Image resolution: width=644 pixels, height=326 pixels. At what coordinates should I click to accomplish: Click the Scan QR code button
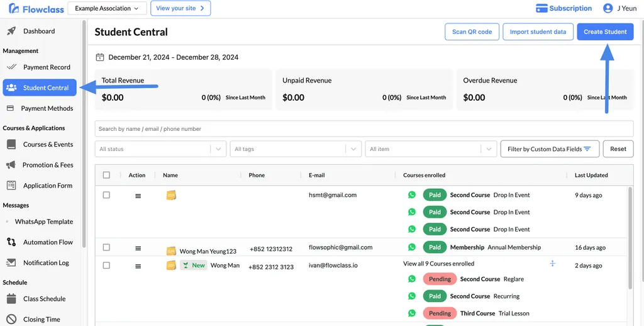[472, 31]
